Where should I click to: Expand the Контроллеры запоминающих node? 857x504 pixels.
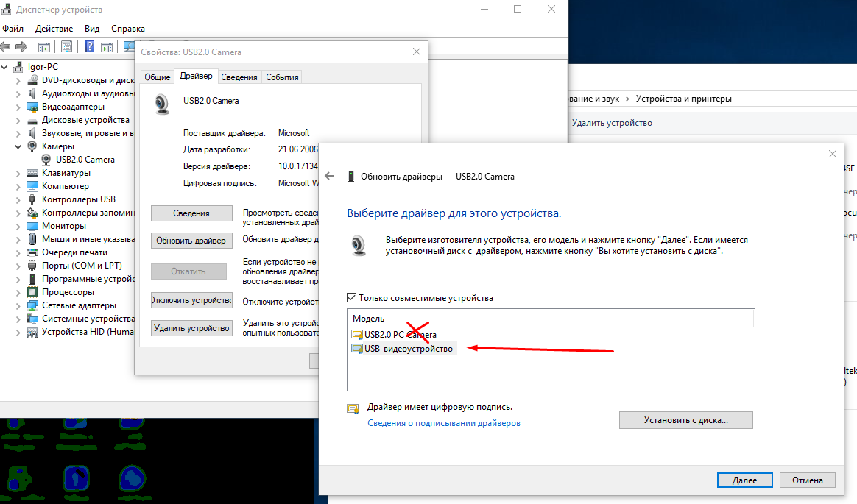18,213
